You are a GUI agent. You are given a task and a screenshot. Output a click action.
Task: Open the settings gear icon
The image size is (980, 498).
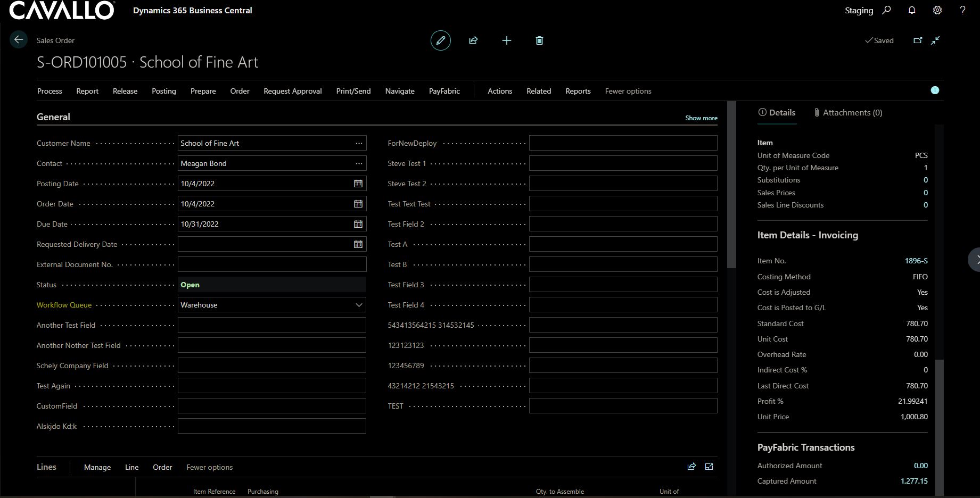pos(937,10)
